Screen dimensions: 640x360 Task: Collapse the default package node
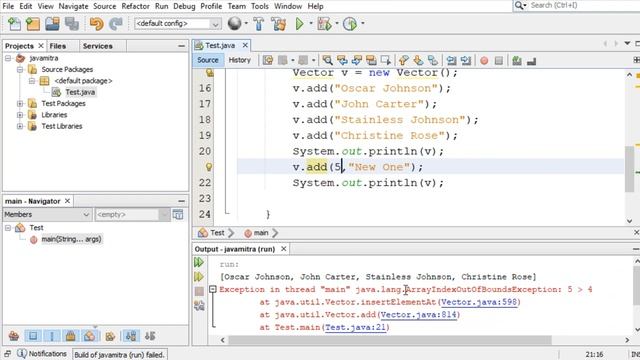32,81
